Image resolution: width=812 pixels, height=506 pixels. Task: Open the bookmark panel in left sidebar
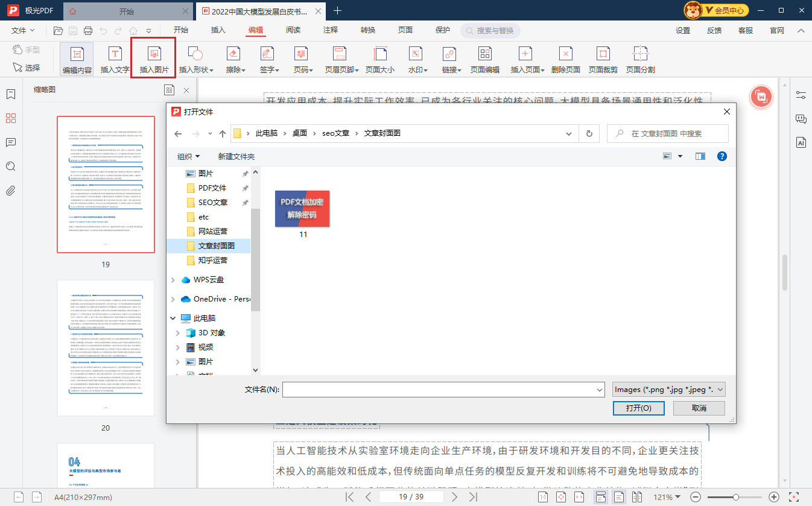[x=10, y=94]
